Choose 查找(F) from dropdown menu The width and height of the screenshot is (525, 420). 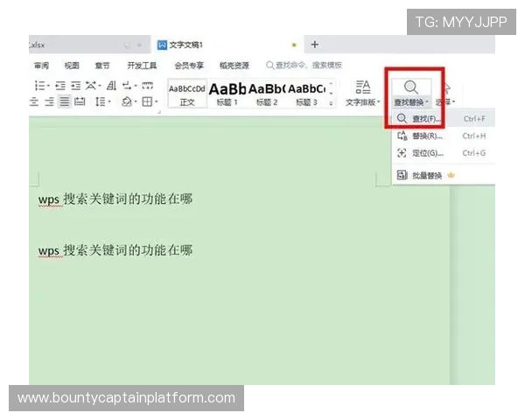pyautogui.click(x=443, y=119)
